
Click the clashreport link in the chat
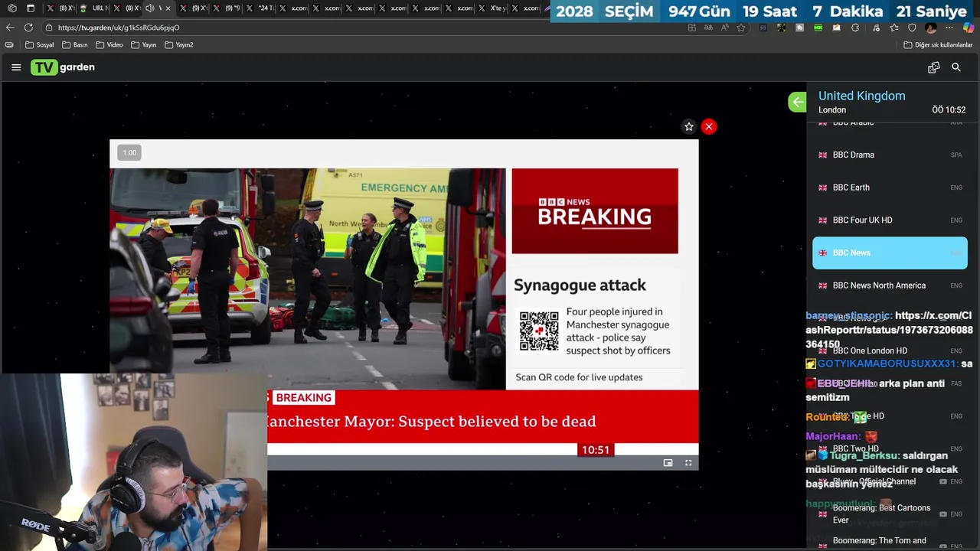point(889,330)
